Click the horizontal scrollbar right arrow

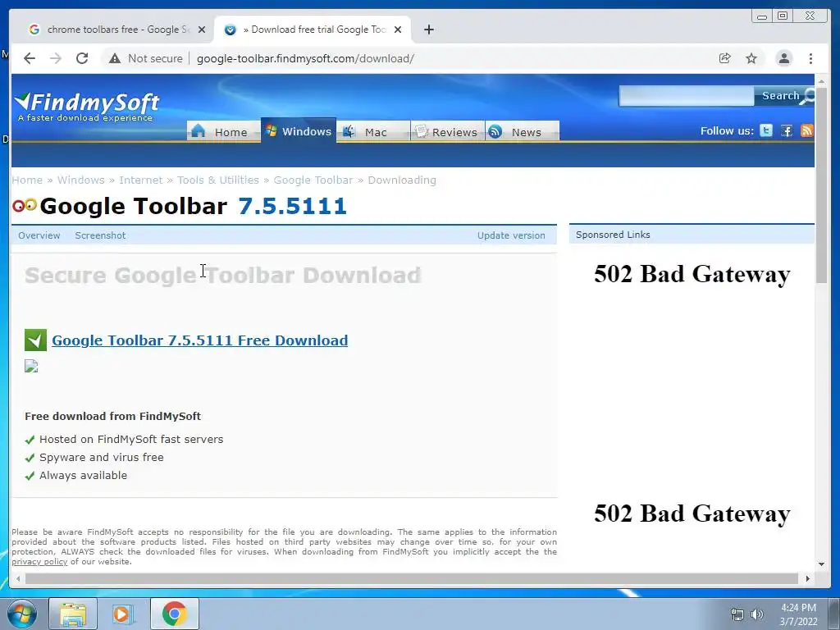807,578
